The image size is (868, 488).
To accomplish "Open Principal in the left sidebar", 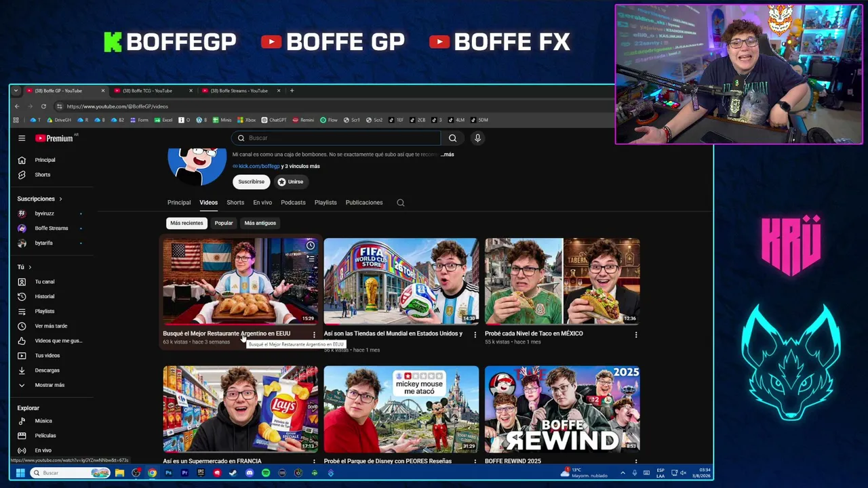I will pyautogui.click(x=45, y=160).
